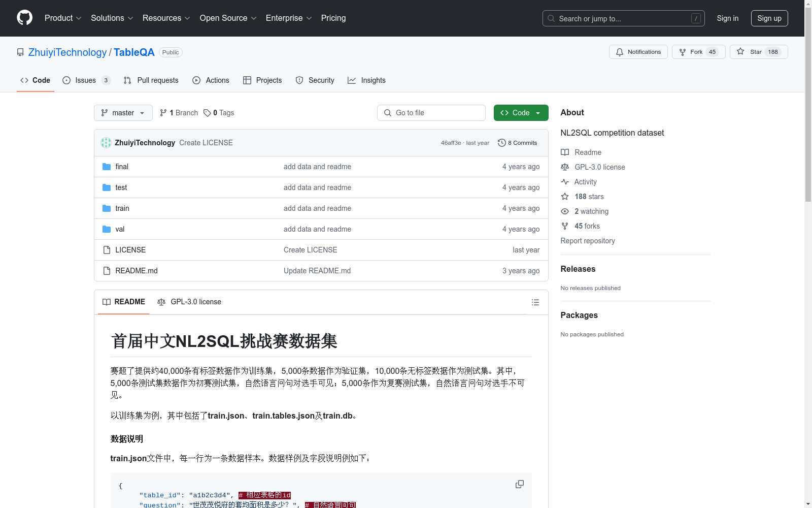
Task: Click the Search or jump to field
Action: [624, 18]
